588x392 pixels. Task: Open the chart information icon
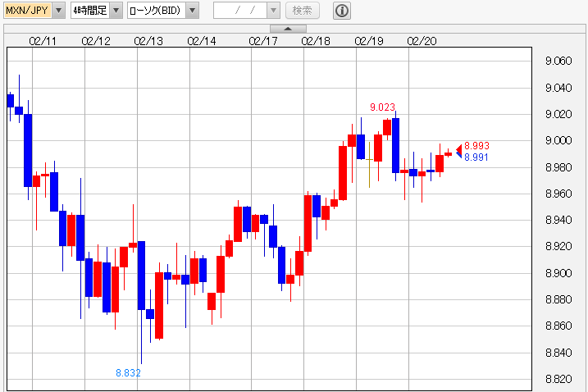(x=342, y=11)
